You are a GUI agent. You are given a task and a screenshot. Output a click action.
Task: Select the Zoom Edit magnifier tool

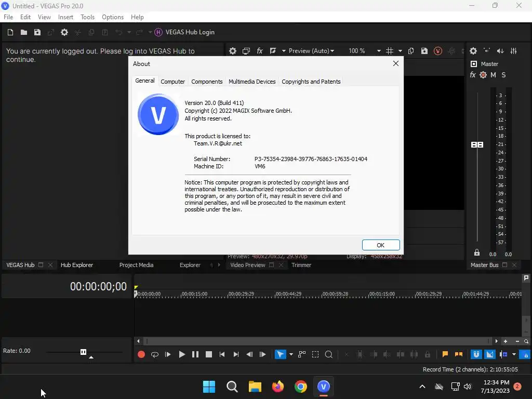click(329, 354)
